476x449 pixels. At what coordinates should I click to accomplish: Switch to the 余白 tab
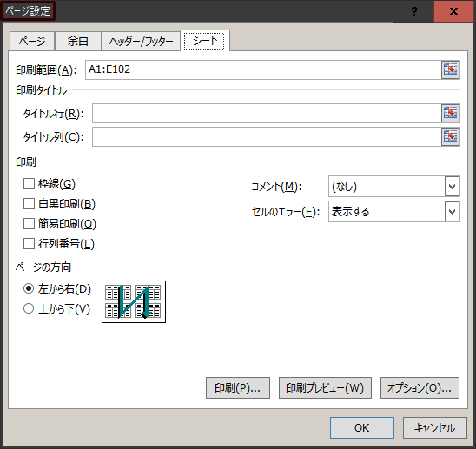coord(78,41)
